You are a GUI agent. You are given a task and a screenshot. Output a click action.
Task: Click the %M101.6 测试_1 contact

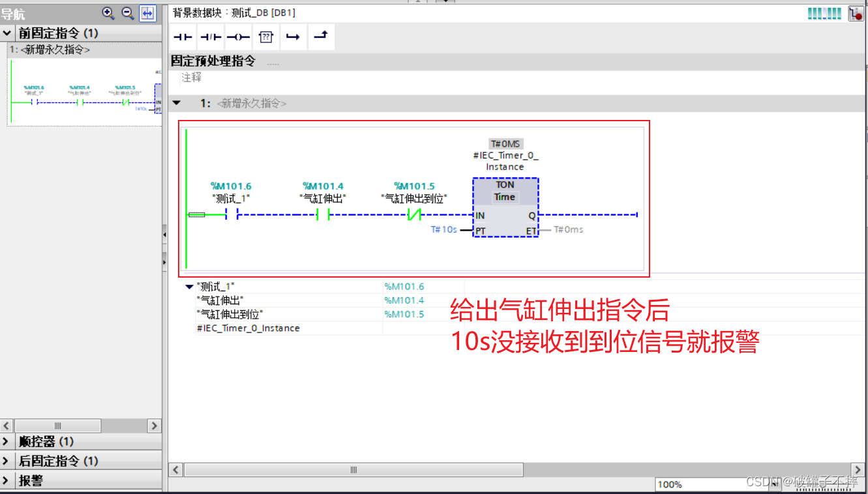click(x=231, y=215)
